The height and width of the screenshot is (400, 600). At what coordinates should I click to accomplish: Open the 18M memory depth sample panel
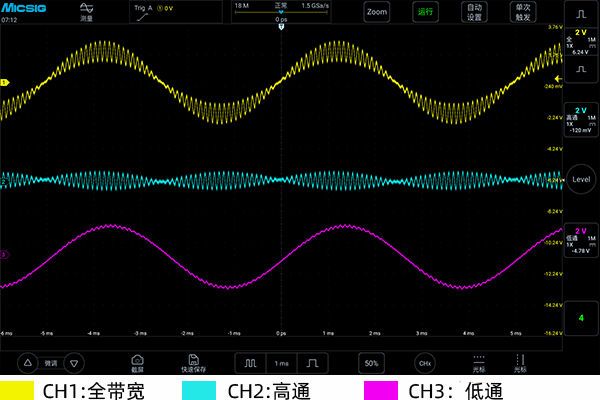pyautogui.click(x=281, y=12)
